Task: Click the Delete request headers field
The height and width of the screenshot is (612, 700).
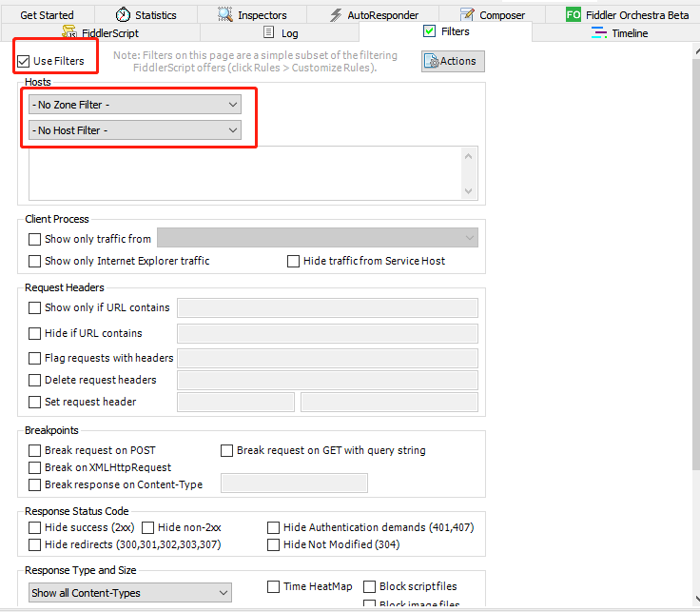Action: 327,380
